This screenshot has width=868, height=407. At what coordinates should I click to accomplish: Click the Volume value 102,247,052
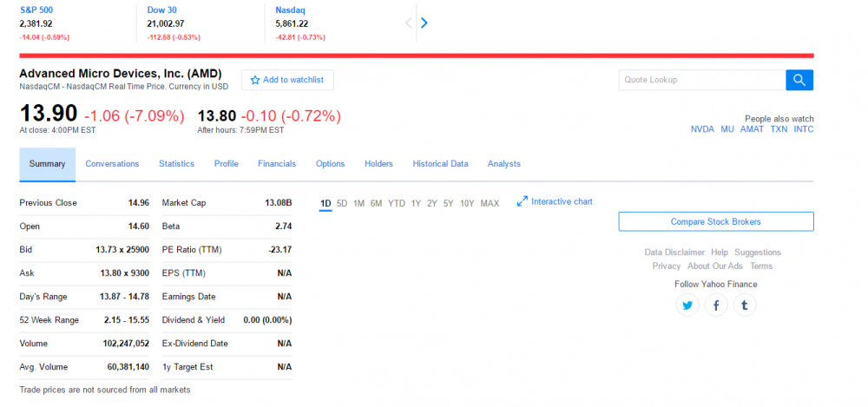[126, 344]
